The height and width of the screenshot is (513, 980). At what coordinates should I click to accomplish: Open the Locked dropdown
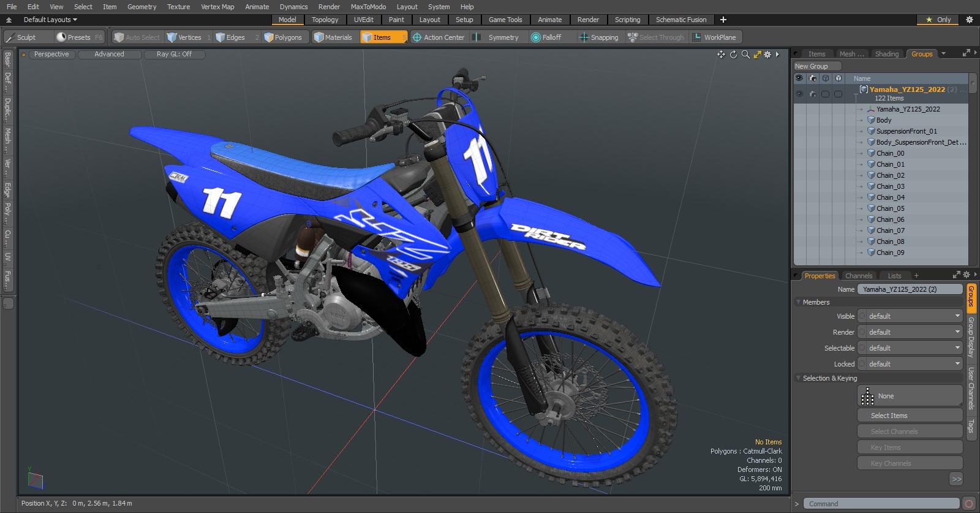(910, 364)
